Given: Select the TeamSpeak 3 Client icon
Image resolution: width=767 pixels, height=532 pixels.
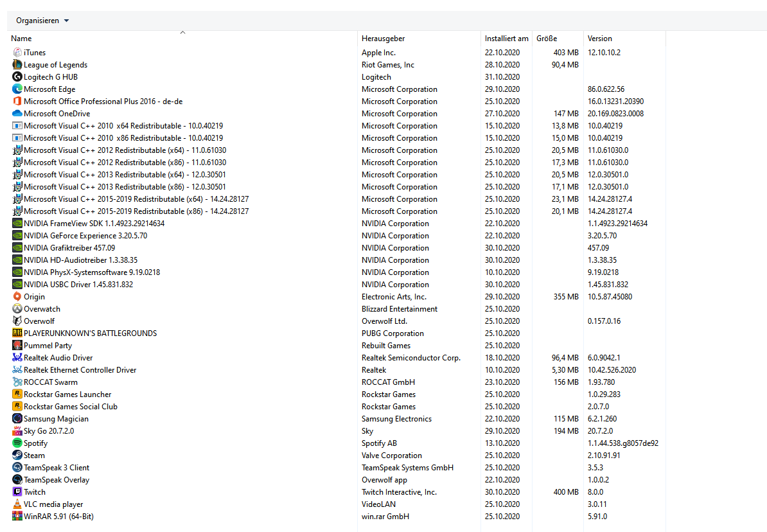Looking at the screenshot, I should point(17,467).
